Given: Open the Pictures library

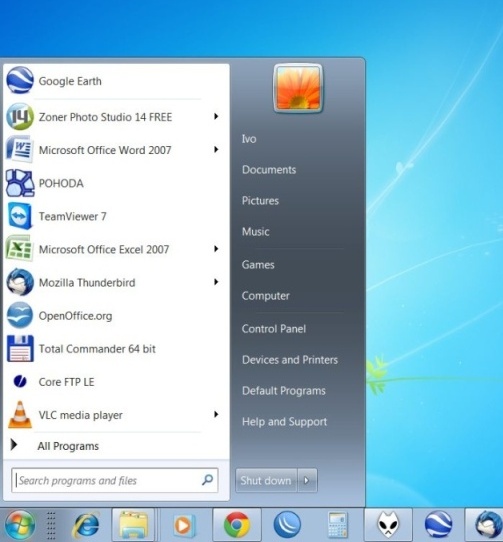Looking at the screenshot, I should [x=260, y=201].
